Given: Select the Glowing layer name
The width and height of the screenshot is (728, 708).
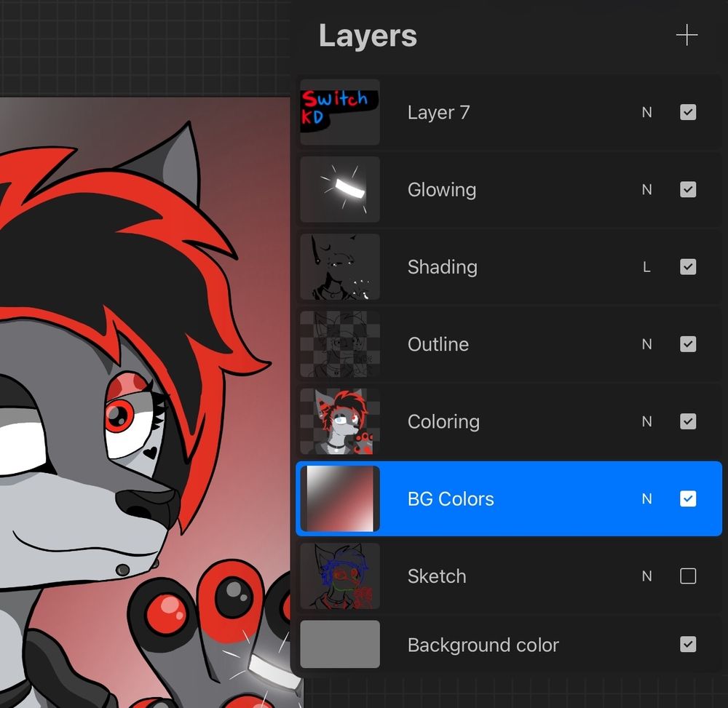Looking at the screenshot, I should pyautogui.click(x=442, y=190).
